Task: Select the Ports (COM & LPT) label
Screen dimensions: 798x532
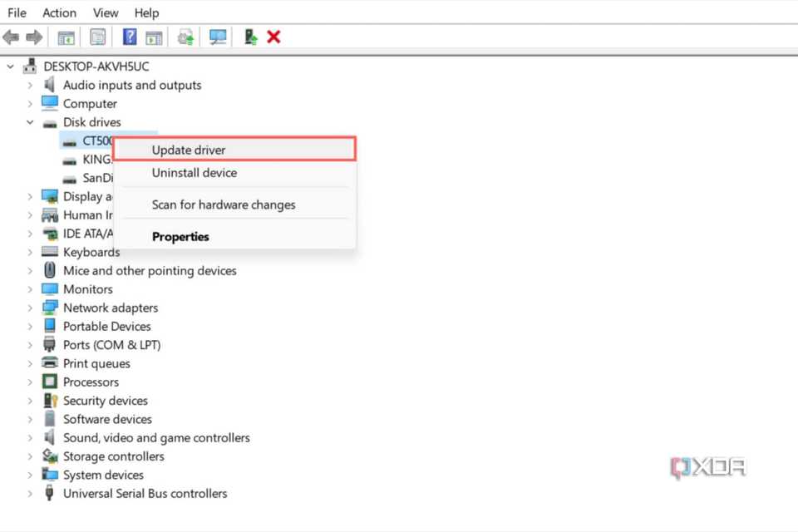Action: pos(111,345)
